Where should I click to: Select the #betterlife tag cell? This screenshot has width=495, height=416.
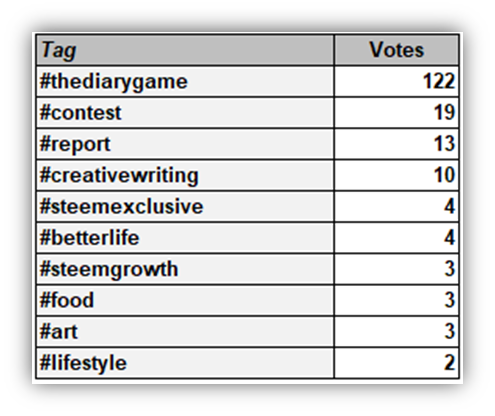click(185, 238)
